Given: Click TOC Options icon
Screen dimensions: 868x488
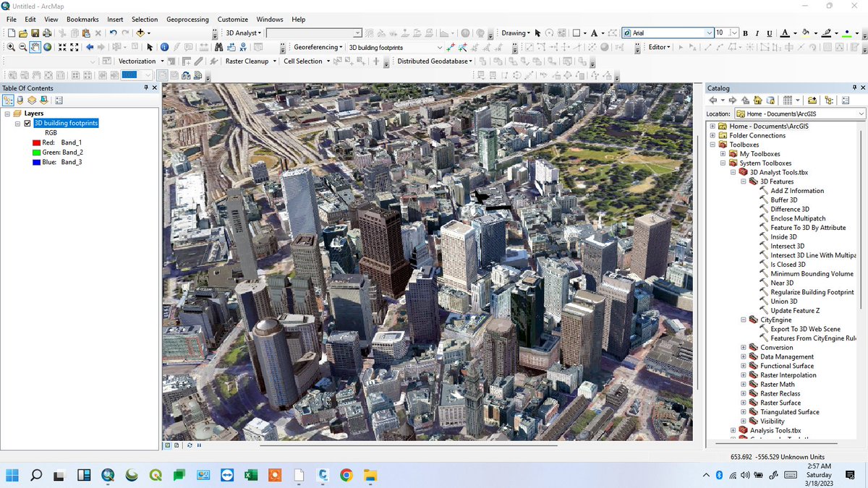Looking at the screenshot, I should point(59,100).
